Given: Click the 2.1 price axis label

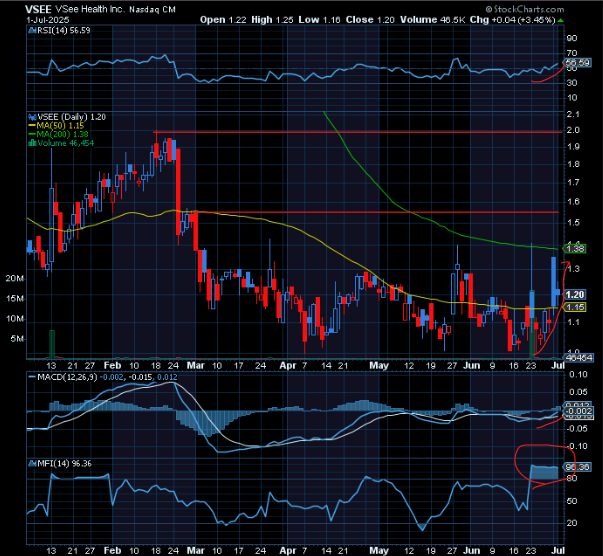Looking at the screenshot, I should [573, 114].
